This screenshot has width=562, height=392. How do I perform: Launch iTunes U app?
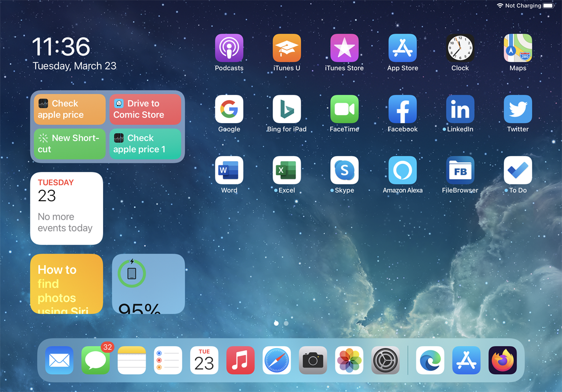[x=287, y=48]
